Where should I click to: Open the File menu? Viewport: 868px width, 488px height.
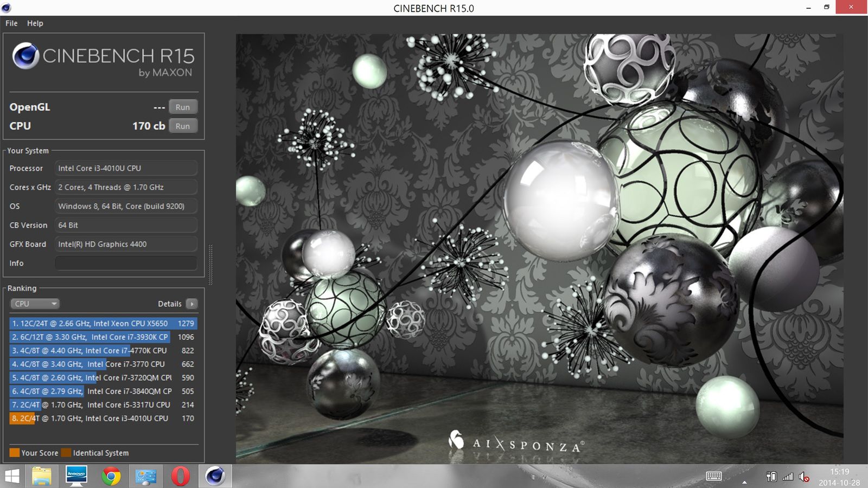pos(11,23)
